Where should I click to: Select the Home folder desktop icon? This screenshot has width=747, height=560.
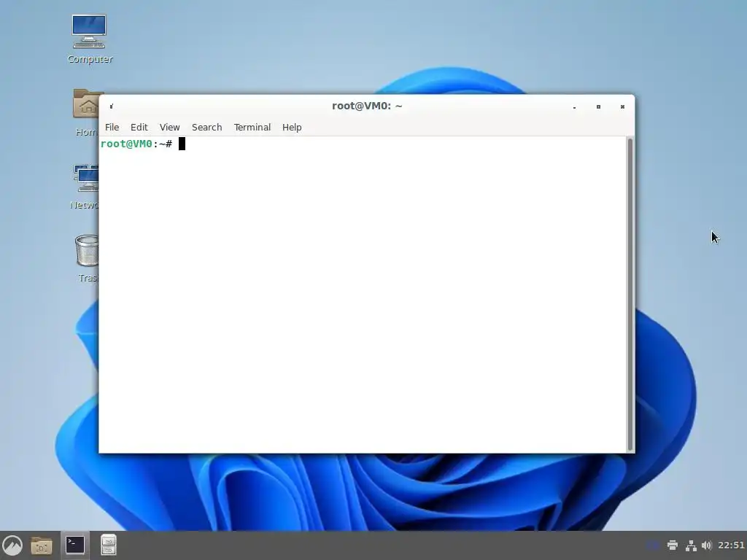86,113
